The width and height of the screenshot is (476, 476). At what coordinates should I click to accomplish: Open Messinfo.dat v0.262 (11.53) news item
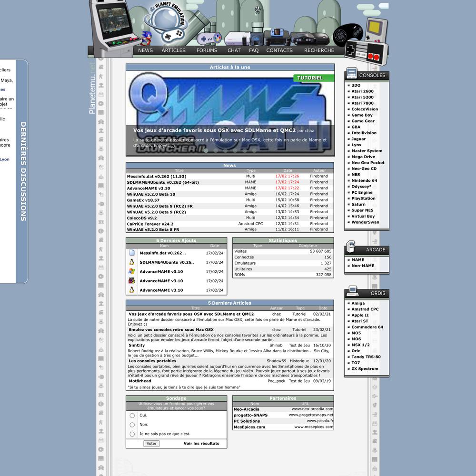click(157, 177)
